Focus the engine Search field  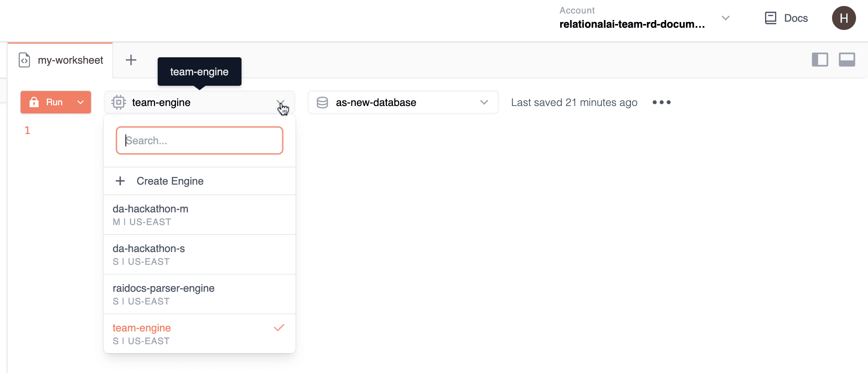(199, 140)
